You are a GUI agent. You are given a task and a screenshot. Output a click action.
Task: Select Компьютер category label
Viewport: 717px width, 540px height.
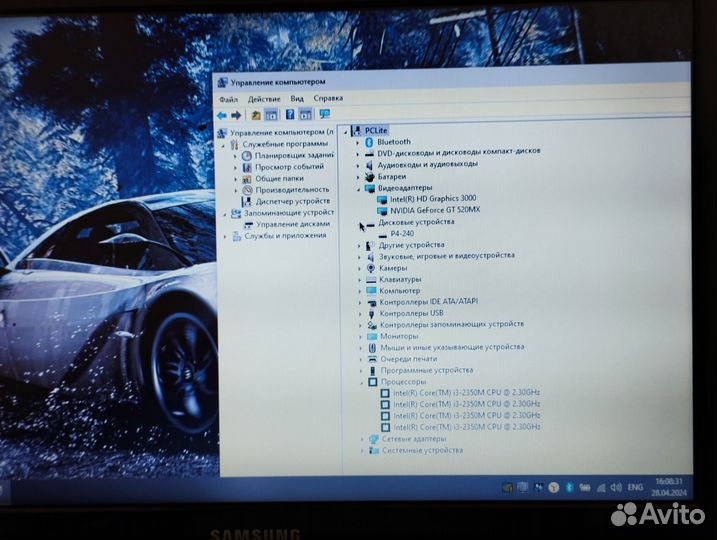(x=399, y=291)
